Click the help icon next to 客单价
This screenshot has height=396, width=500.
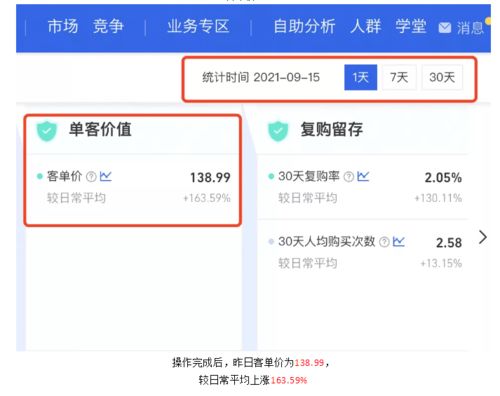pos(91,176)
